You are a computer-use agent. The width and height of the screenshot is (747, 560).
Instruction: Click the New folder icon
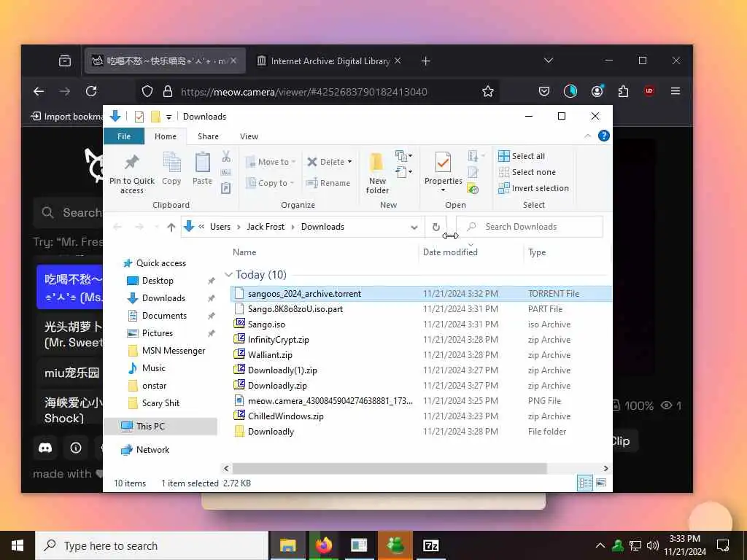coord(377,163)
